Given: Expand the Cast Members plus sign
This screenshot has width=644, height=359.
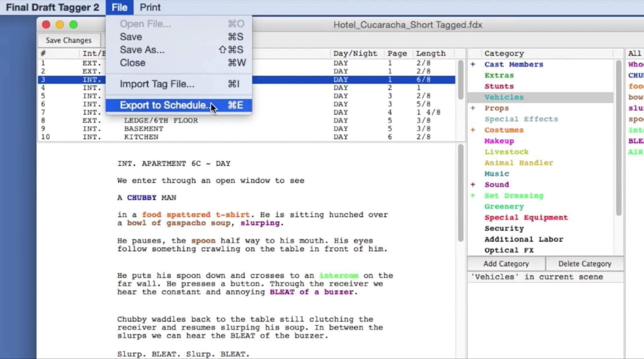Looking at the screenshot, I should 473,64.
